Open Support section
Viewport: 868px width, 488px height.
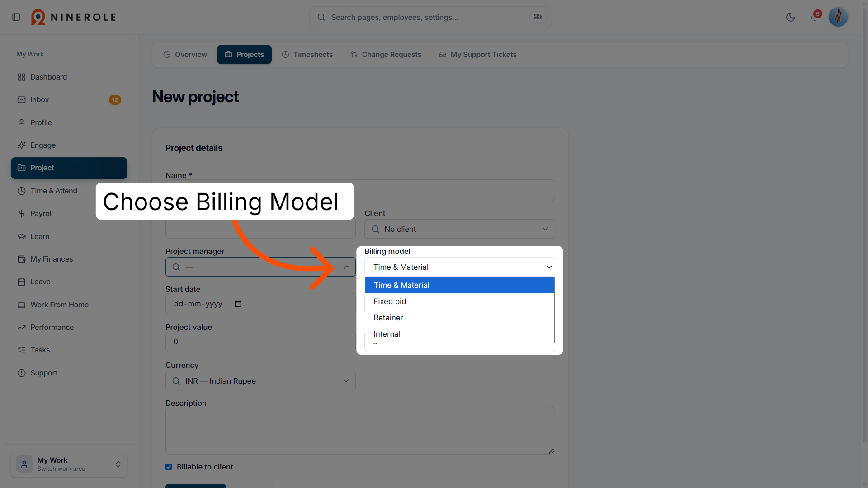(69, 373)
